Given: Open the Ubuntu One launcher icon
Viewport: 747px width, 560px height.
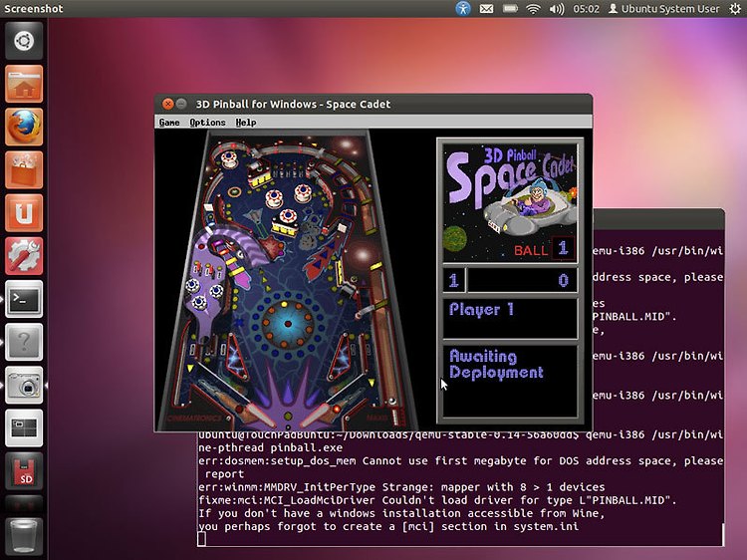Looking at the screenshot, I should click(24, 213).
